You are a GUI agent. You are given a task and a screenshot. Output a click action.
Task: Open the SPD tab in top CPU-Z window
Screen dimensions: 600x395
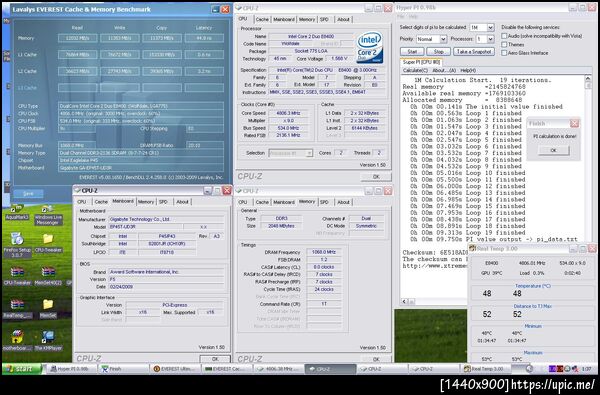pos(324,19)
